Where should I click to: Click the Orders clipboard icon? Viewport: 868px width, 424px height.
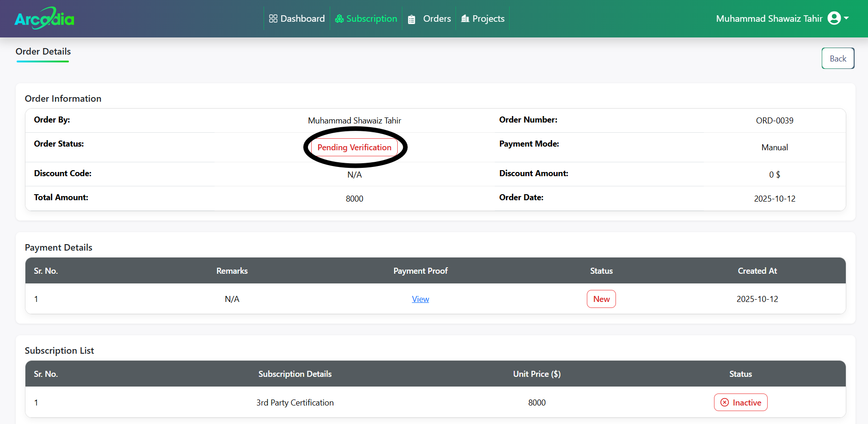click(412, 19)
